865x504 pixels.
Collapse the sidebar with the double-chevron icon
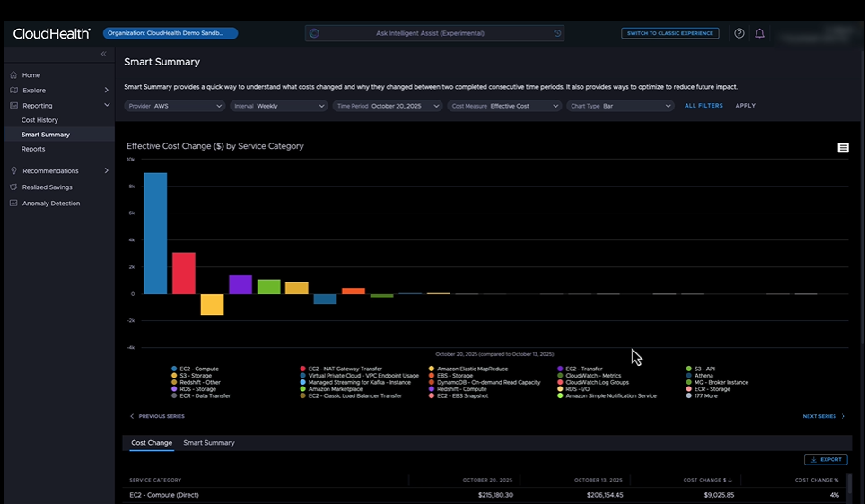[x=104, y=54]
